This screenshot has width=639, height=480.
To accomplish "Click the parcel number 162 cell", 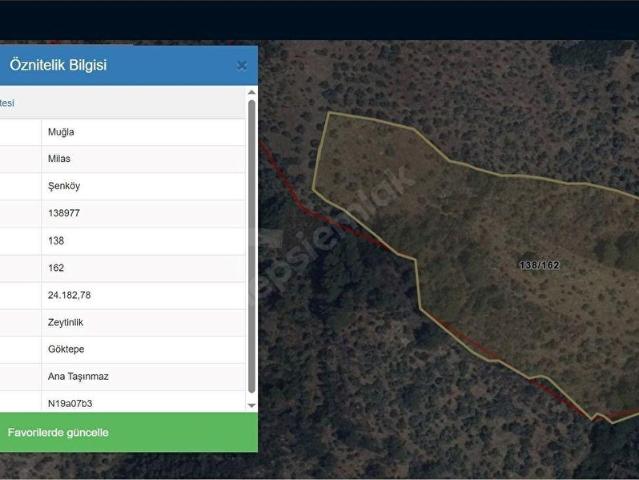I will [143, 268].
